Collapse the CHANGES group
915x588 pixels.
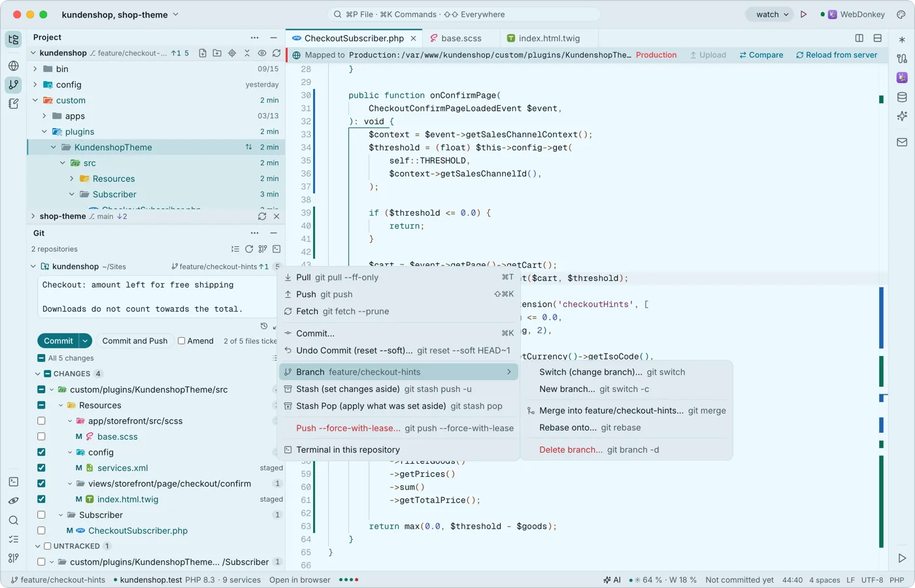click(38, 374)
